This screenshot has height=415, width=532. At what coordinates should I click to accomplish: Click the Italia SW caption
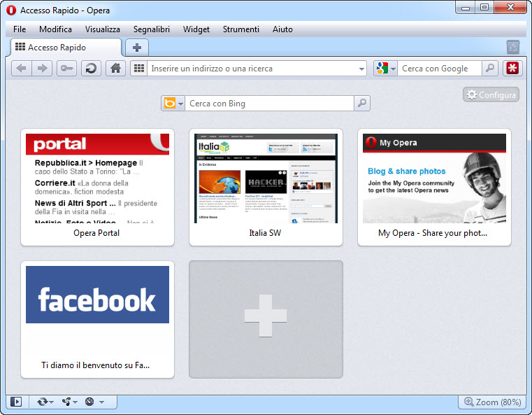[265, 233]
